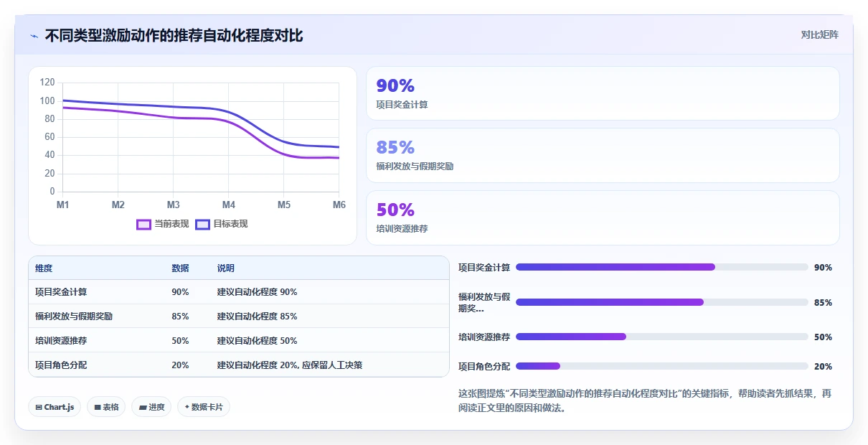Select the 90% 项目奖金计算 data card
The width and height of the screenshot is (868, 445).
(x=603, y=93)
